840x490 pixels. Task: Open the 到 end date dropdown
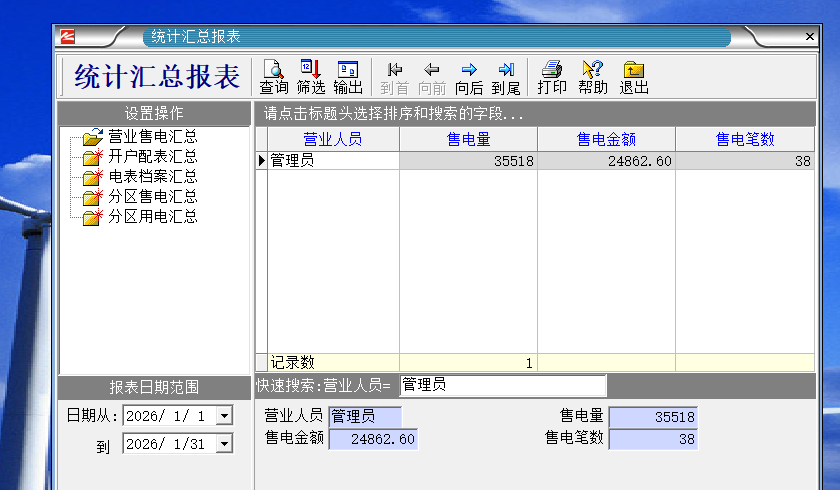pos(223,444)
